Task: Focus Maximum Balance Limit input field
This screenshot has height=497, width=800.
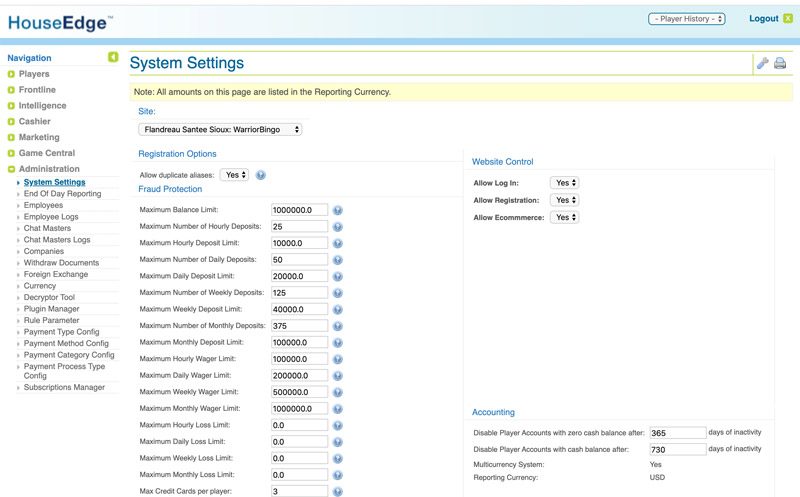Action: 299,210
